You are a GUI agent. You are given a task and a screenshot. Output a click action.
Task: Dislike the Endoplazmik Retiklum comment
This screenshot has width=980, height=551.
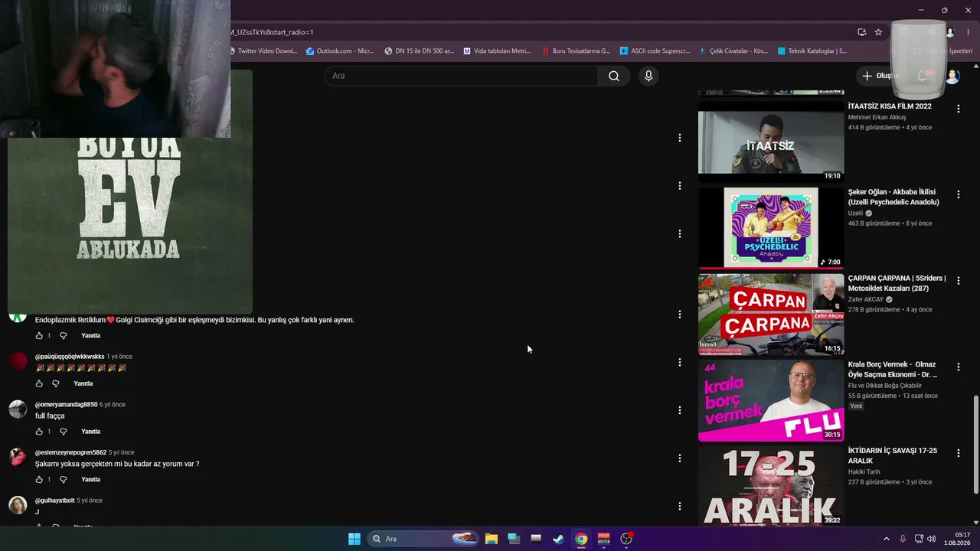[64, 336]
